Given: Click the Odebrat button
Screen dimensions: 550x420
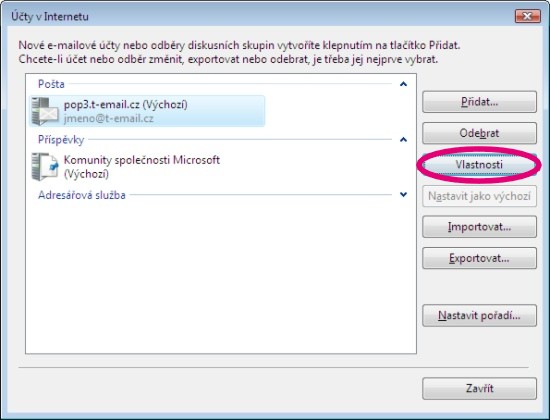Looking at the screenshot, I should click(479, 133).
